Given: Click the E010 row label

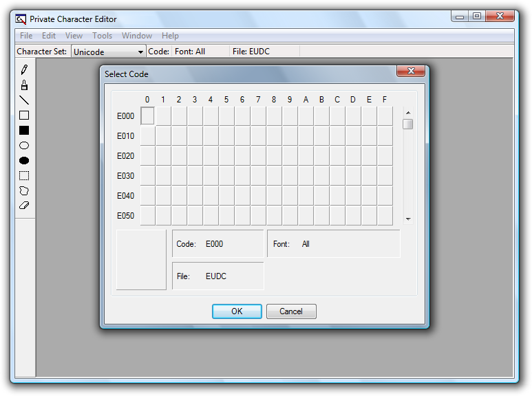Looking at the screenshot, I should (x=125, y=136).
